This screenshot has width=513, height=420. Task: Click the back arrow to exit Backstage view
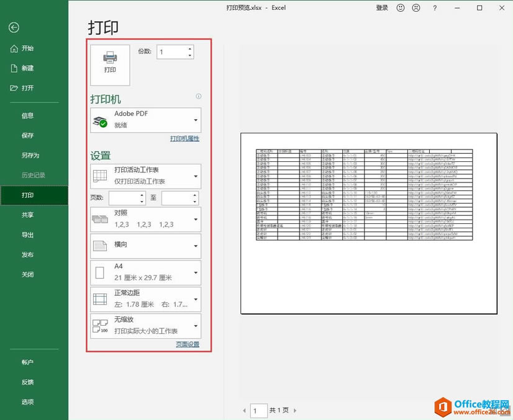[14, 26]
